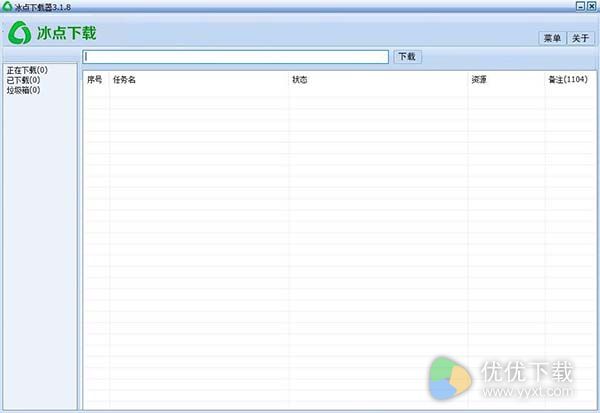Click the 冰点下载器3.1.8 title text

pos(43,7)
